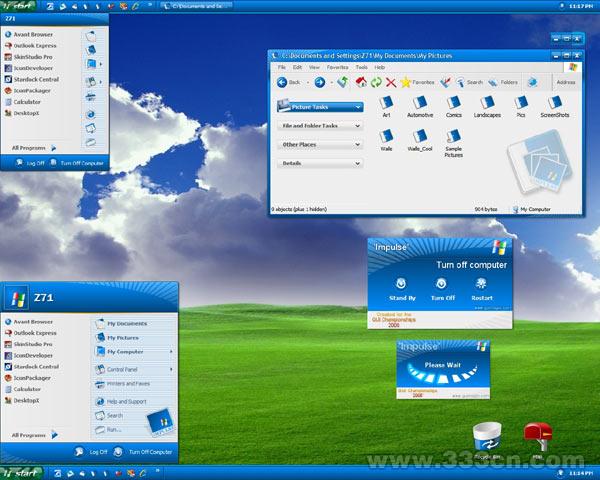Screen dimensions: 600x480
Task: Expand the Details panel
Action: click(357, 163)
